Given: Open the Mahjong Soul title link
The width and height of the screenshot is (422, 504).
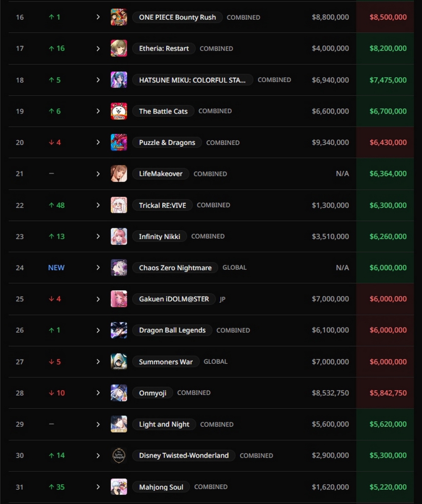Looking at the screenshot, I should tap(161, 487).
